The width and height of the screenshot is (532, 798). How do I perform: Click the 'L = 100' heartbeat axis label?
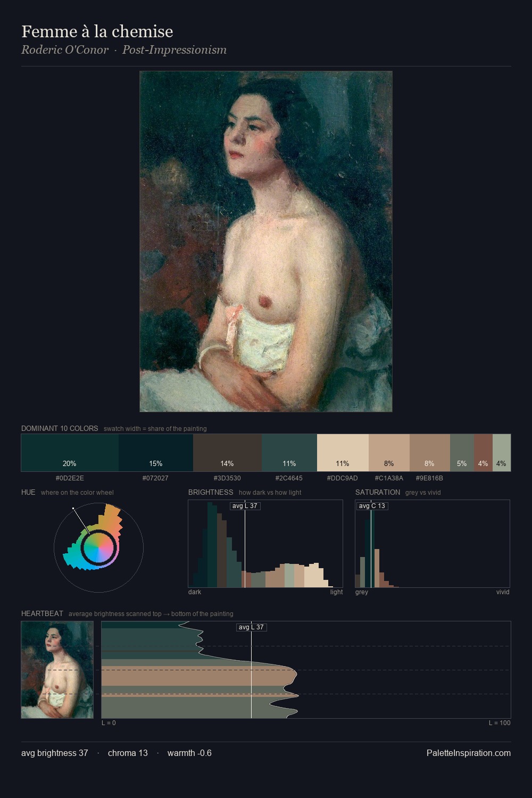pos(500,723)
